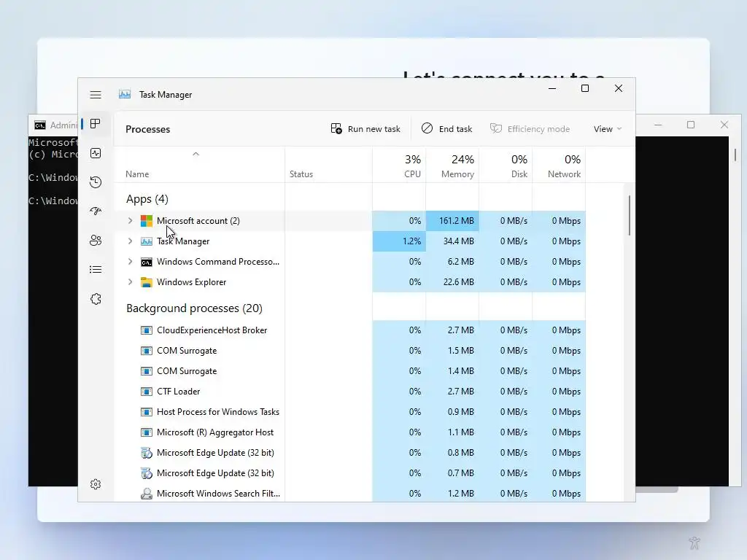
Task: Expand the Task Manager process group
Action: 130,241
